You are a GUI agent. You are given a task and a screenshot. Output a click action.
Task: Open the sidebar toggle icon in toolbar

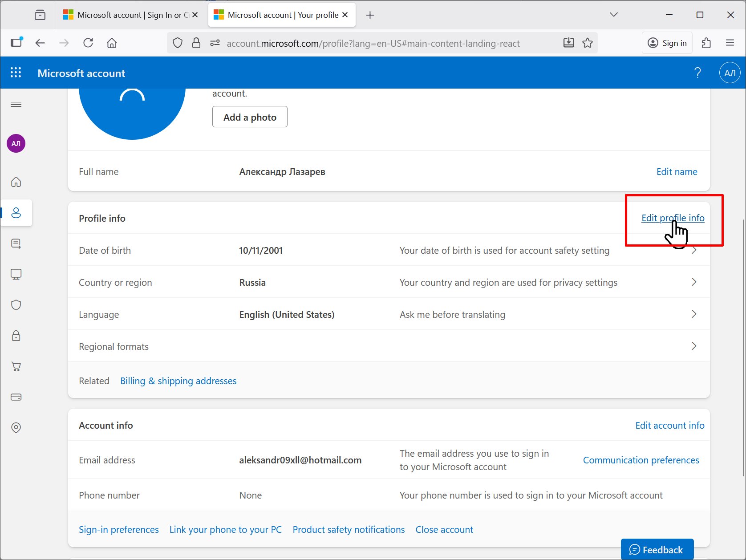point(16,43)
